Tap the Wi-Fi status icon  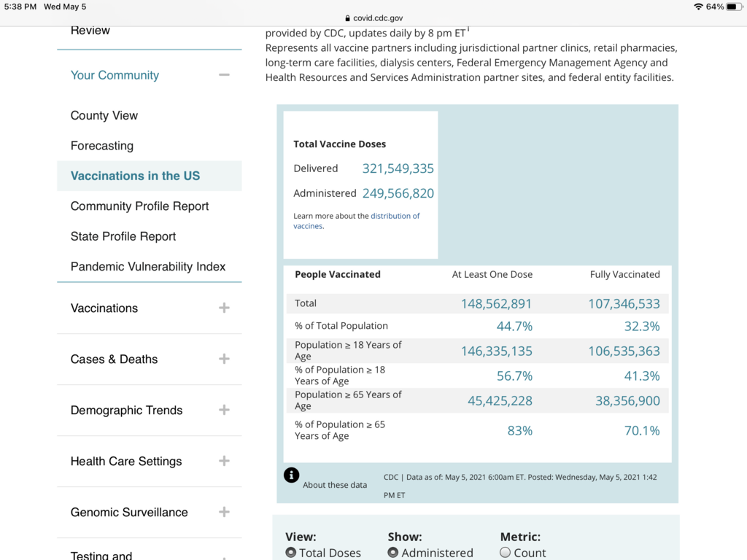pos(698,7)
